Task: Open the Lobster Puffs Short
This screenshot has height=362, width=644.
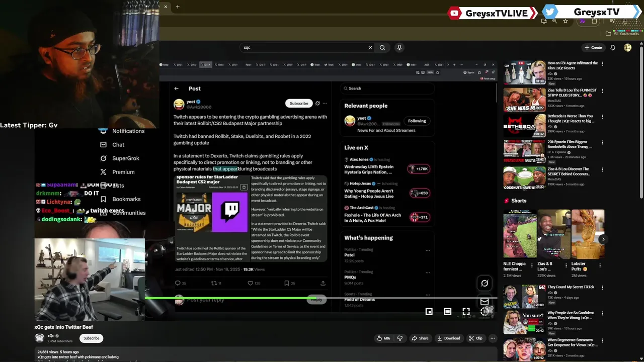Action: point(588,234)
